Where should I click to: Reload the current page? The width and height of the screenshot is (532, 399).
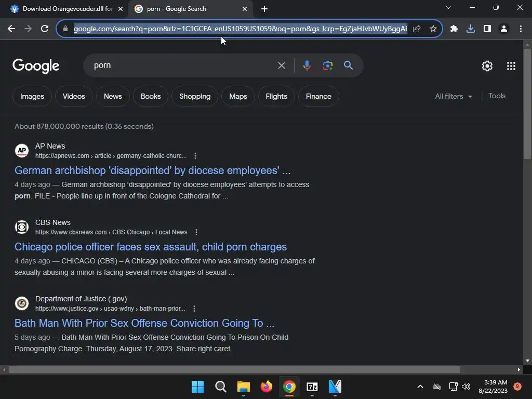click(x=45, y=29)
